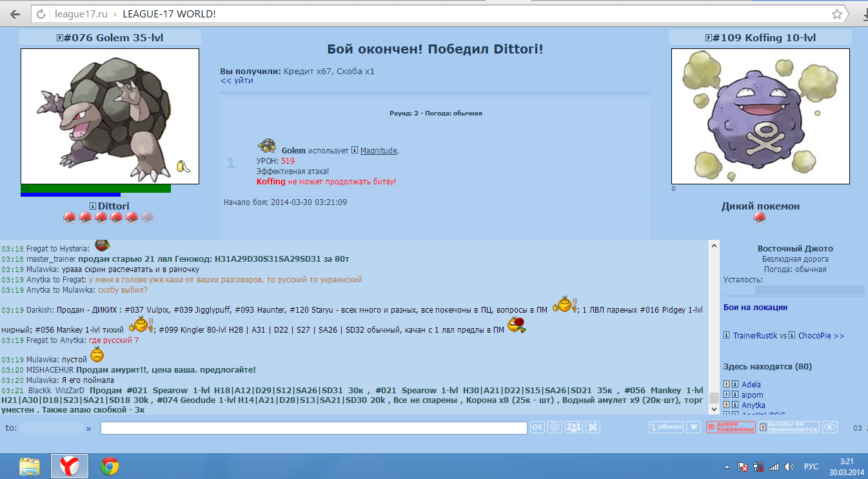
Task: Click the crossed chat bar icon
Action: (593, 427)
